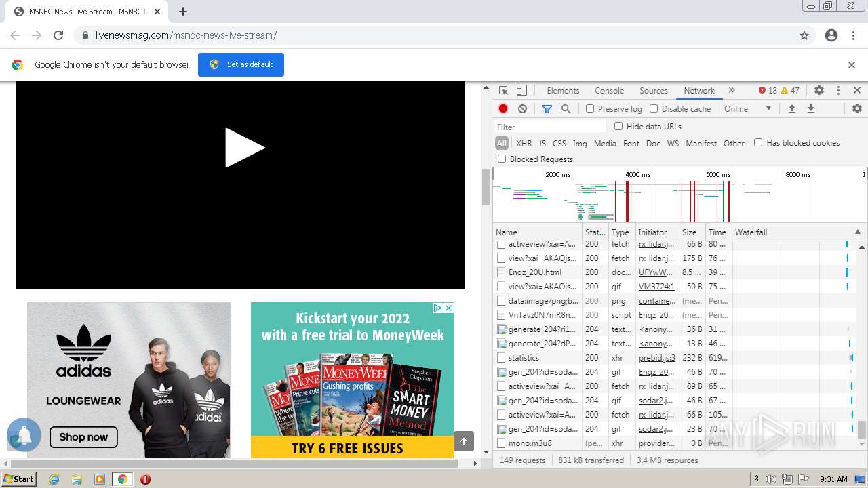Viewport: 868px width, 488px height.
Task: Export the HAR file
Action: click(810, 108)
